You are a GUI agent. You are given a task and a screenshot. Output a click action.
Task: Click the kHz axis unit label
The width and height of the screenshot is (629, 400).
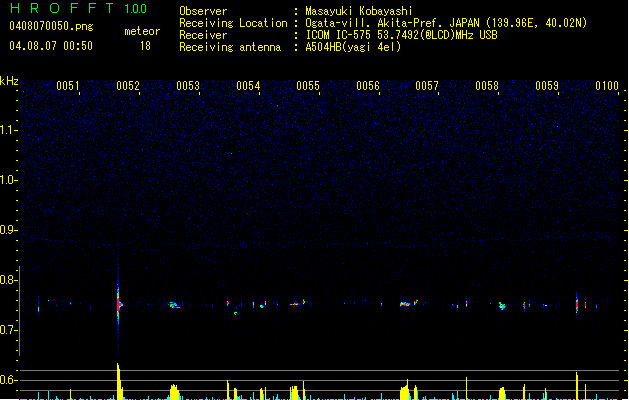pyautogui.click(x=9, y=81)
